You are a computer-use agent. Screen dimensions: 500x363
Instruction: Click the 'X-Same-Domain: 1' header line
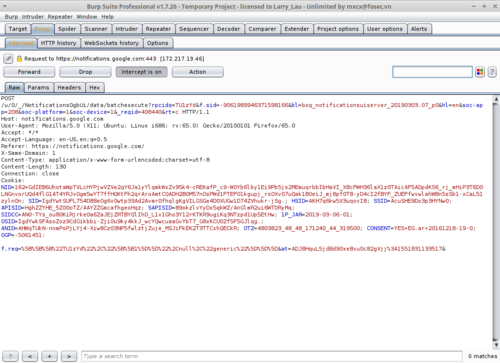point(28,153)
